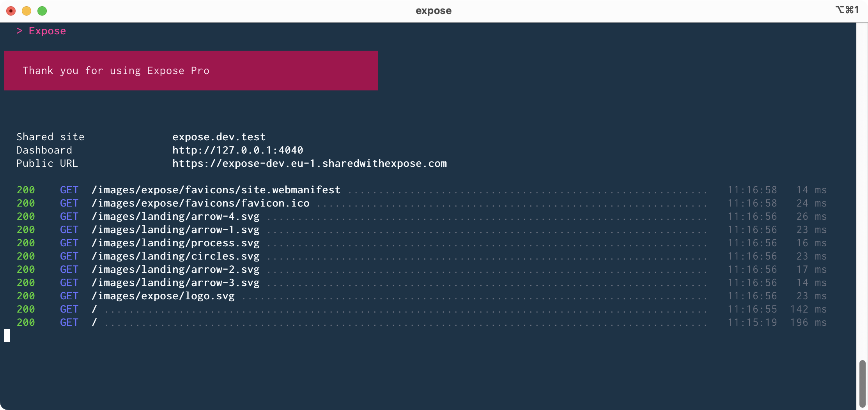Click the arrow-4.svg request path
868x410 pixels.
[175, 216]
